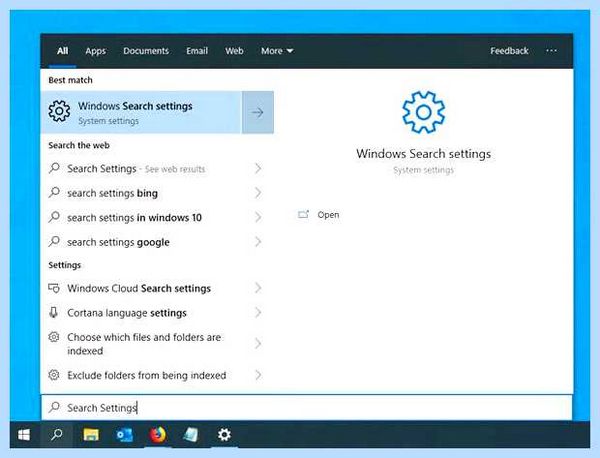Click gear icon next to Choose which files
Screen dimensions: 600x458
pos(54,337)
